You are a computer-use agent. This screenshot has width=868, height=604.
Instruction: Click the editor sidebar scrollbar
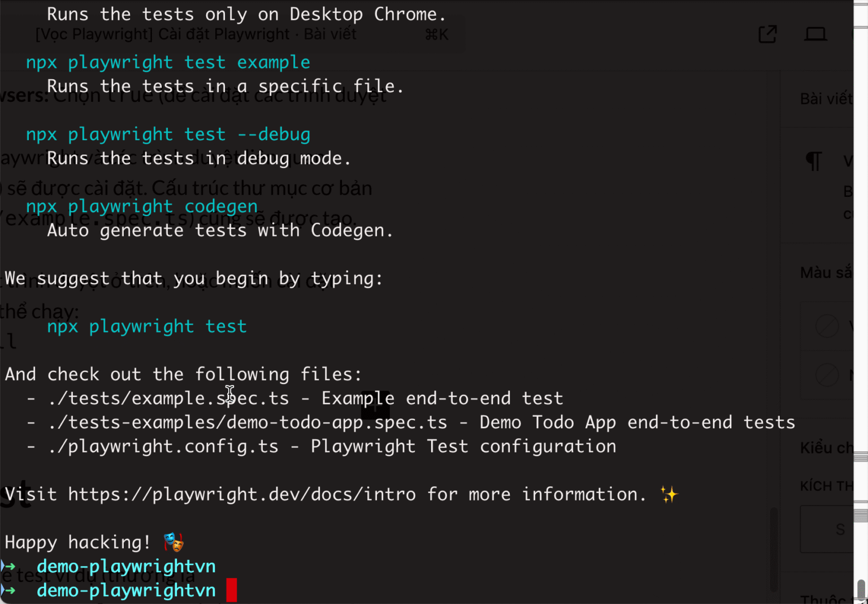click(774, 549)
